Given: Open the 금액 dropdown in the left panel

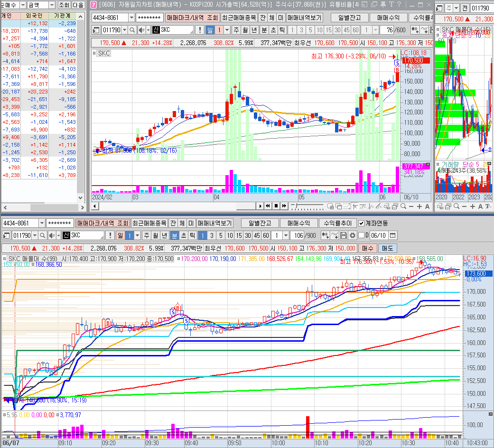Looking at the screenshot, I should coord(52,5).
